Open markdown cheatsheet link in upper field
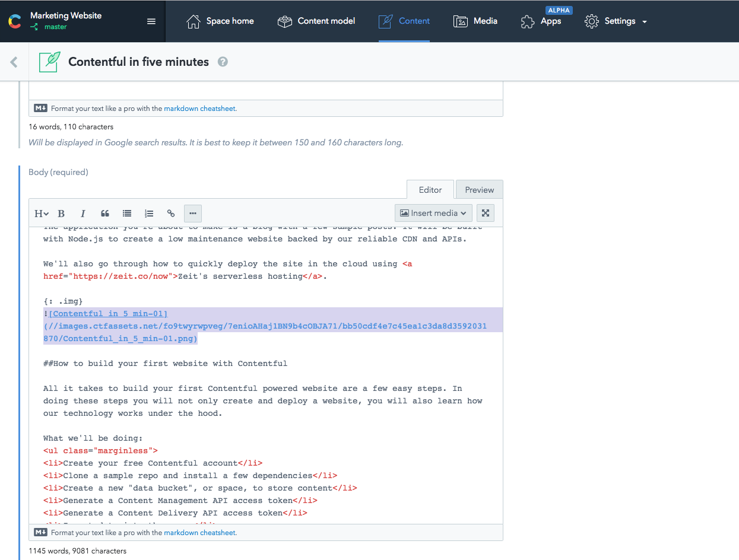The height and width of the screenshot is (560, 739). (x=199, y=109)
